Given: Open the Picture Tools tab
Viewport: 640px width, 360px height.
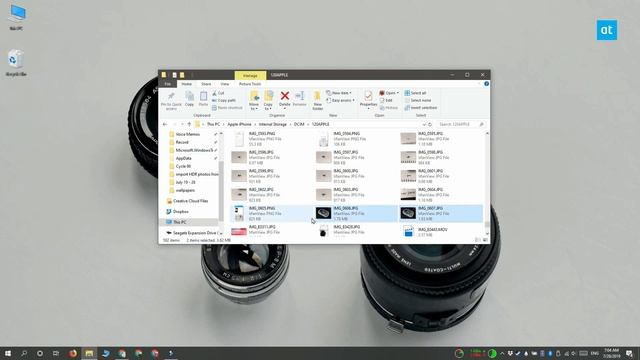Looking at the screenshot, I should point(250,84).
